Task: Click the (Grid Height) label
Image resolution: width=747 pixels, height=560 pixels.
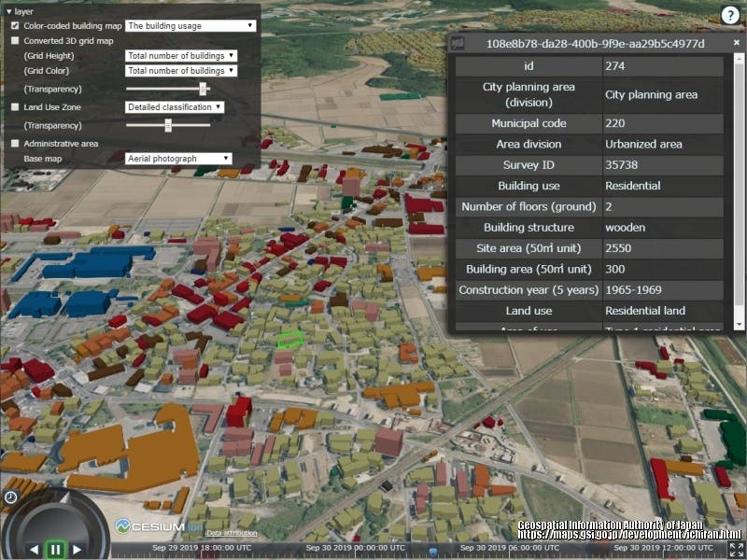Action: (x=49, y=56)
